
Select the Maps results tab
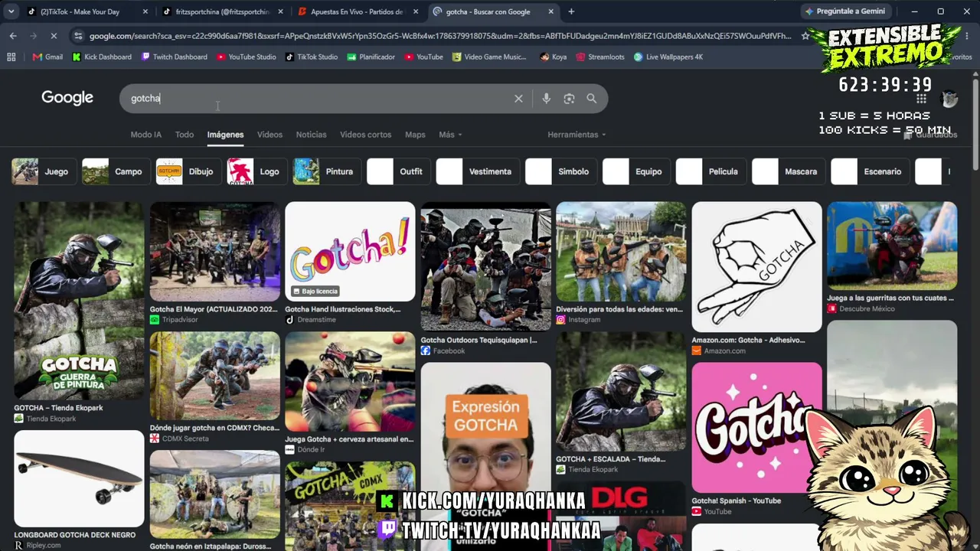415,135
